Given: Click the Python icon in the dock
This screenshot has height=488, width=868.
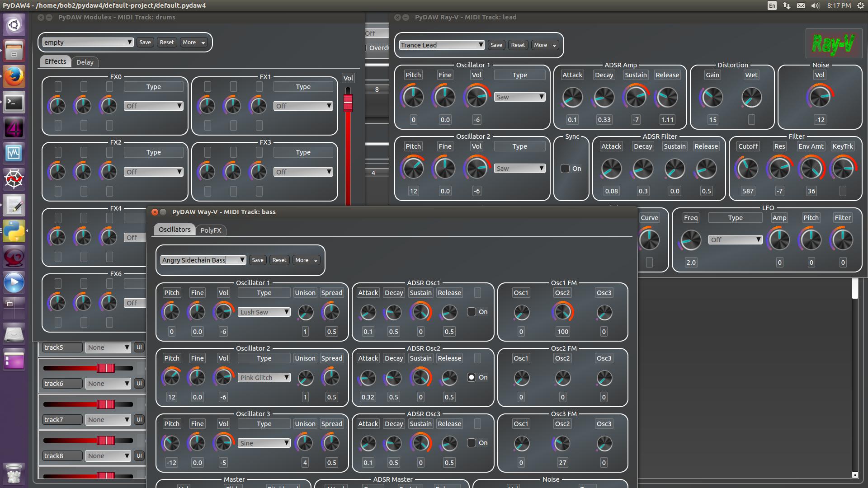Looking at the screenshot, I should 14,231.
